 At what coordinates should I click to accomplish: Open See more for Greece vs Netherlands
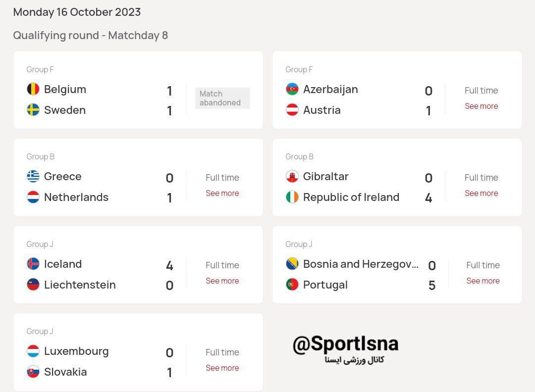tap(222, 193)
